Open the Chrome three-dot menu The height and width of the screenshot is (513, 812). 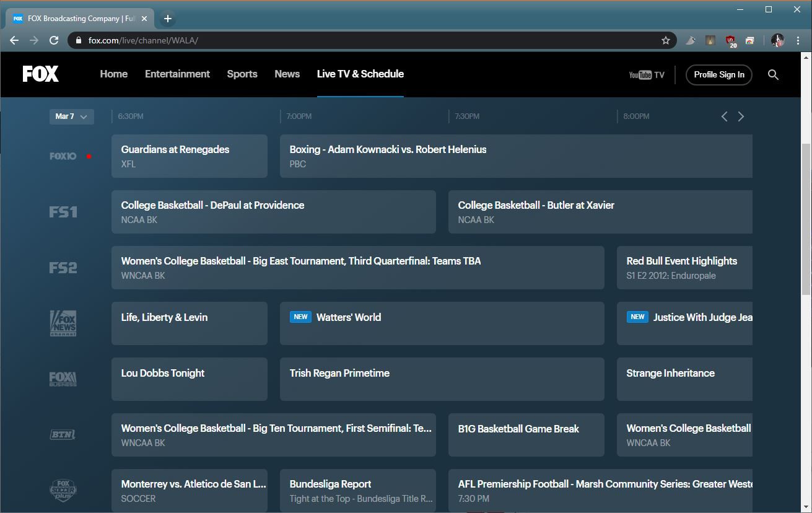[x=798, y=40]
